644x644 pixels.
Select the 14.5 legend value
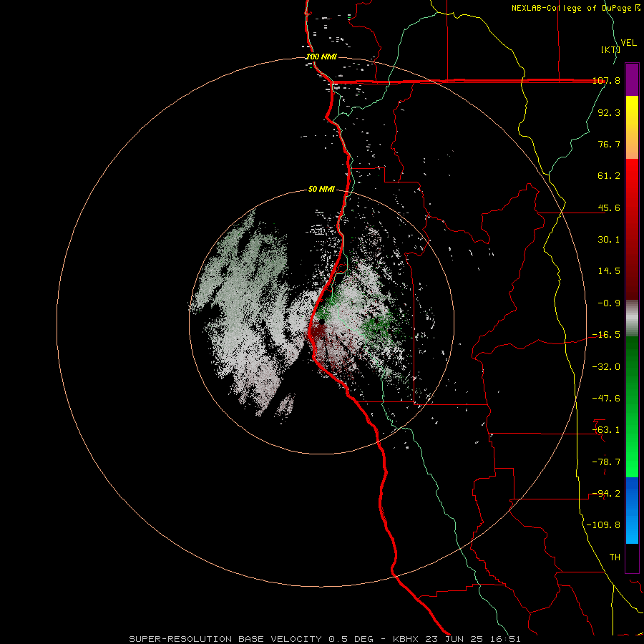pos(609,271)
